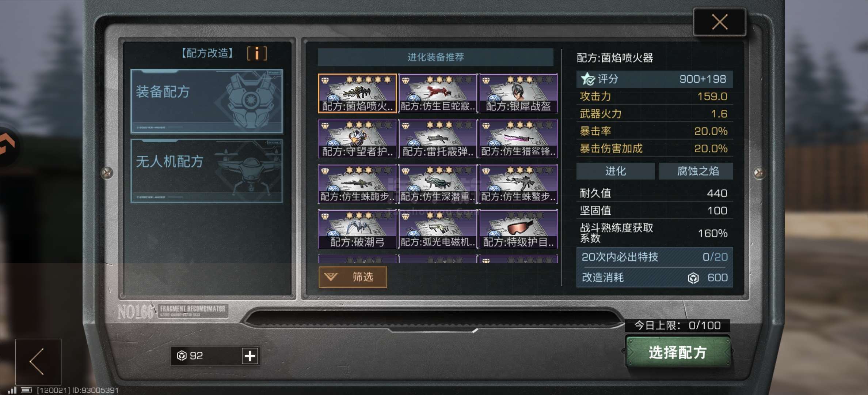Switch to 无人机配方 drone recipes tab
Screen dimensions: 868x395
point(207,171)
